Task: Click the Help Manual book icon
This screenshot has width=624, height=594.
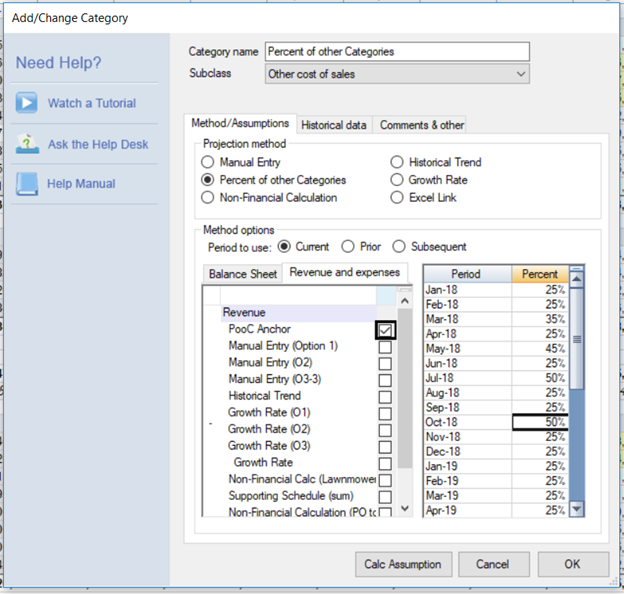Action: click(x=27, y=184)
